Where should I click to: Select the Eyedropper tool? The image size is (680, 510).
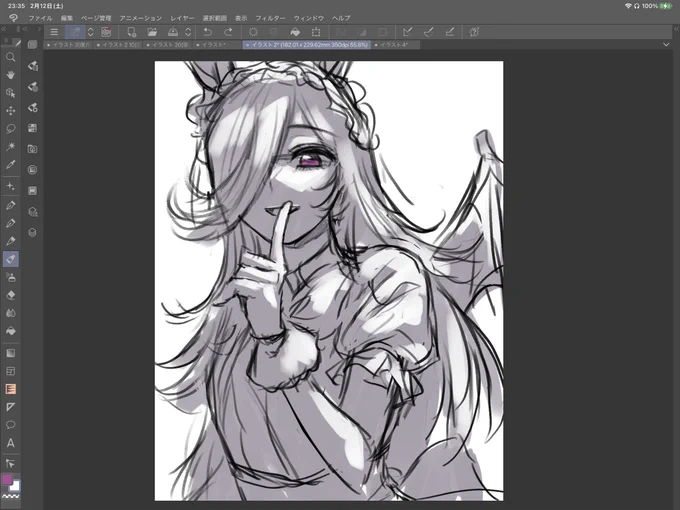coord(10,164)
